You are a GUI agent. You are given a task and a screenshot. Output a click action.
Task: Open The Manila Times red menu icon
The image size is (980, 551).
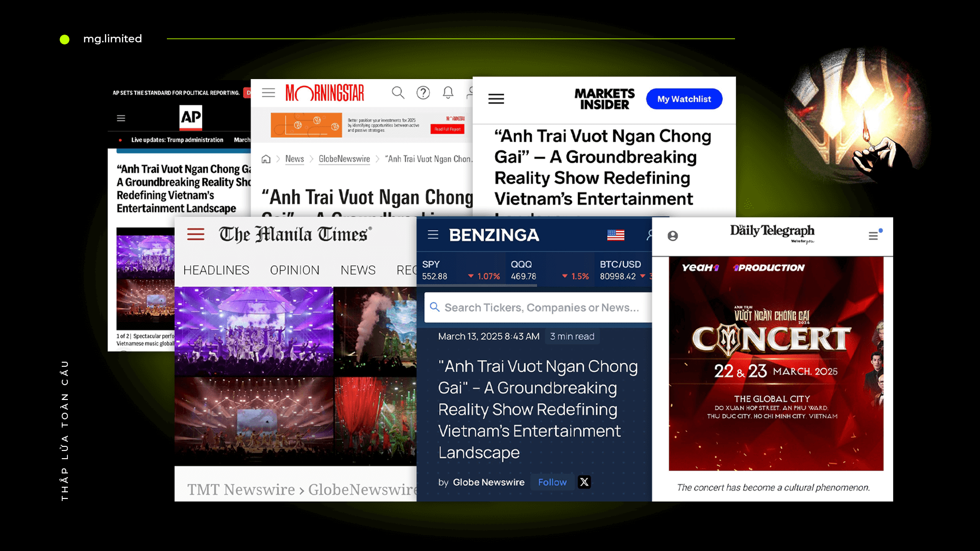coord(195,234)
